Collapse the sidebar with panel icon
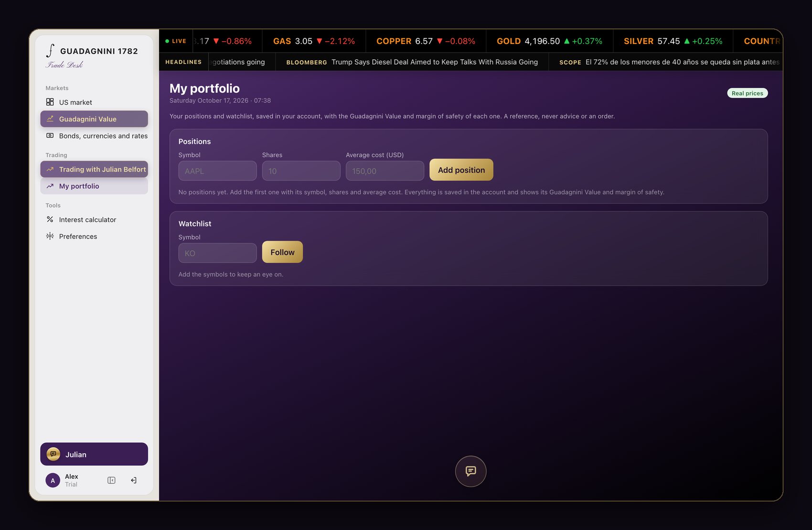 coord(111,480)
